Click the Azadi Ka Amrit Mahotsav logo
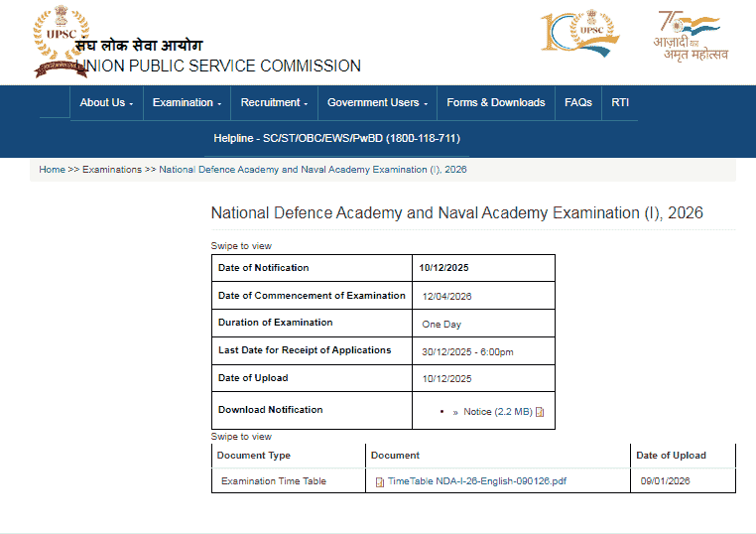 pos(691,36)
